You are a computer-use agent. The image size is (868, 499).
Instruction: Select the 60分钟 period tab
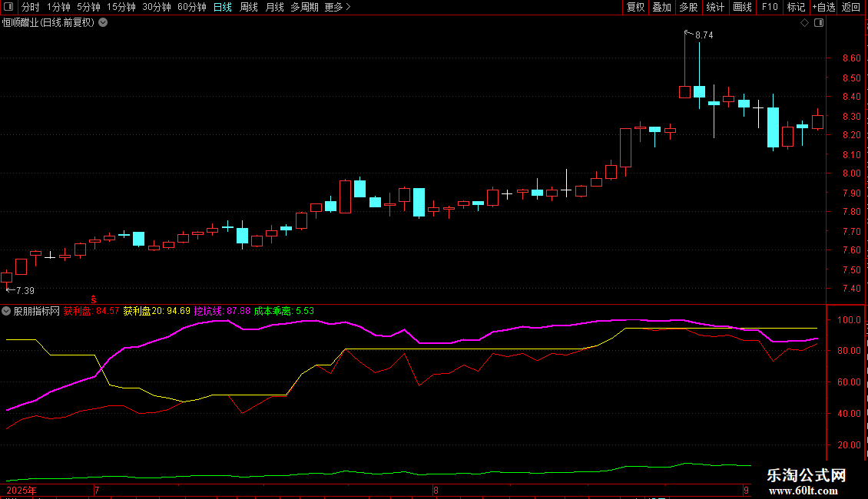click(x=191, y=7)
